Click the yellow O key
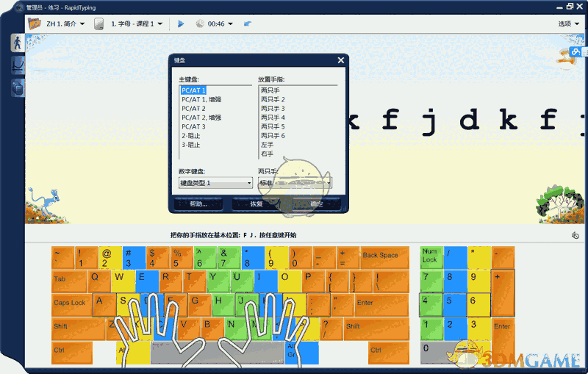The image size is (588, 374). (289, 281)
